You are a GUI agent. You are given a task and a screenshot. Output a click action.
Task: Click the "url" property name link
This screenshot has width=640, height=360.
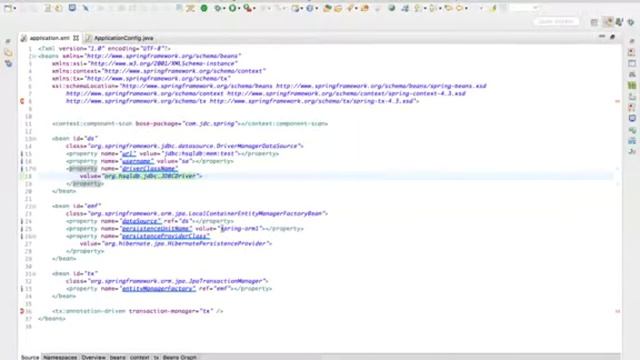tap(129, 154)
